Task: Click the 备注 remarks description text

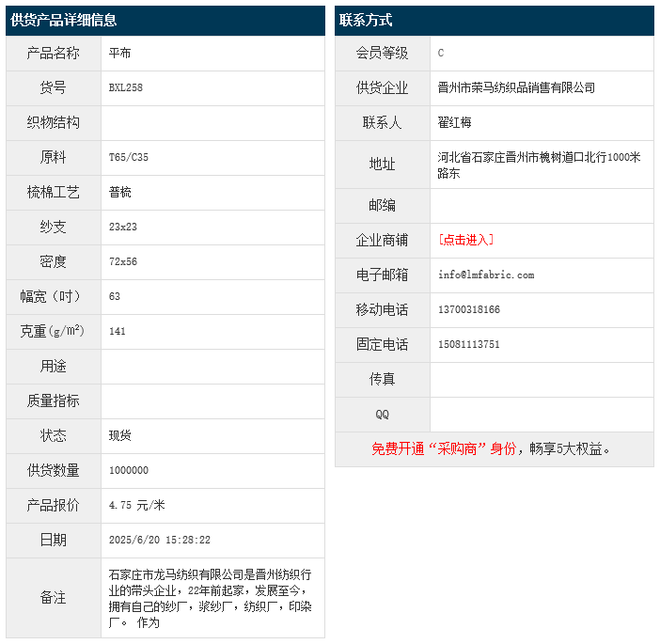Action: (x=211, y=597)
